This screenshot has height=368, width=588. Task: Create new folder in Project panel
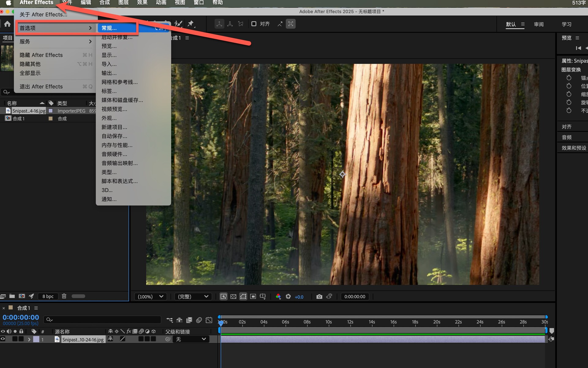tap(12, 296)
